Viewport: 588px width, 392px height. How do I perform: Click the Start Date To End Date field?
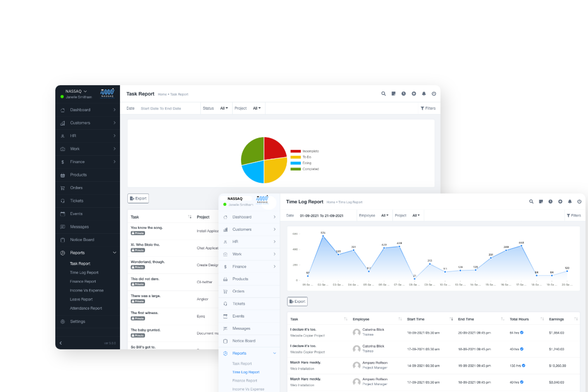point(161,108)
